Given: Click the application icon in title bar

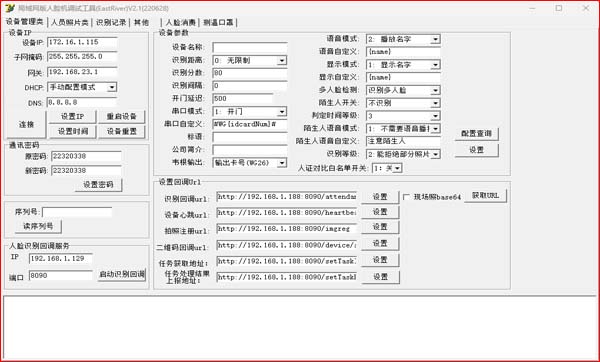Looking at the screenshot, I should point(10,8).
